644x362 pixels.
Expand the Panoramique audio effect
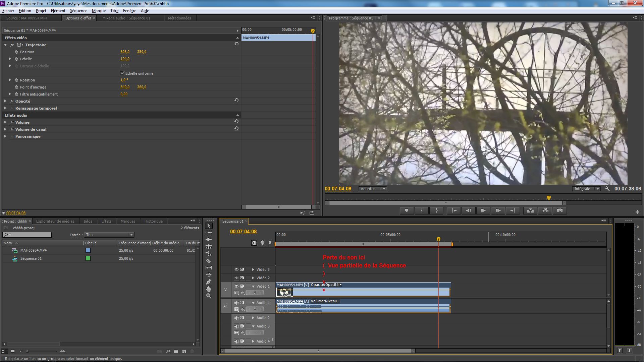[5, 136]
